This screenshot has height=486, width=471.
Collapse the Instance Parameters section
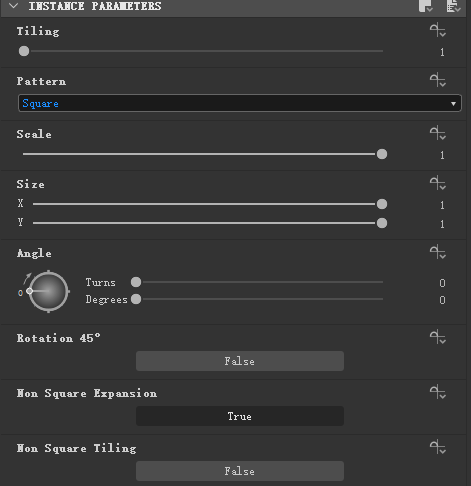click(x=13, y=6)
